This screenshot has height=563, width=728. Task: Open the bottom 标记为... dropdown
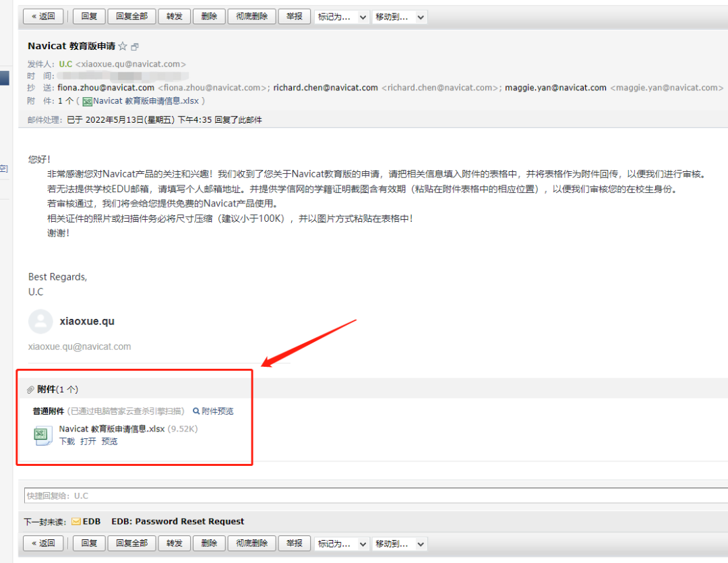tap(342, 544)
